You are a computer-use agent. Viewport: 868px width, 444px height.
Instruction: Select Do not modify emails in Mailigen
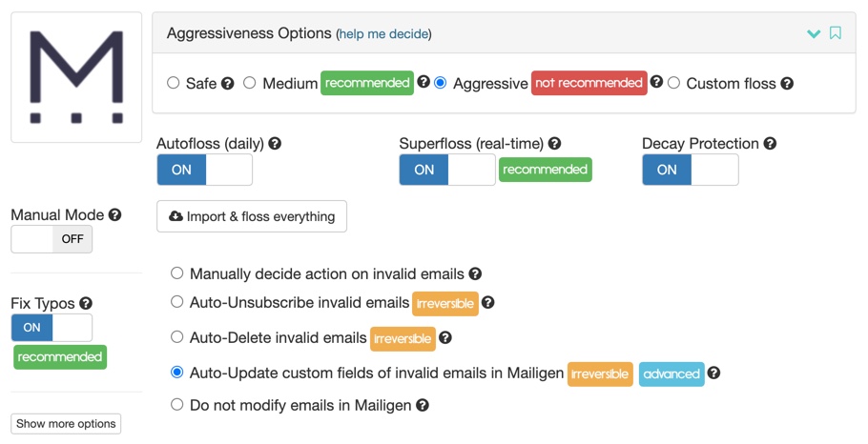point(176,404)
